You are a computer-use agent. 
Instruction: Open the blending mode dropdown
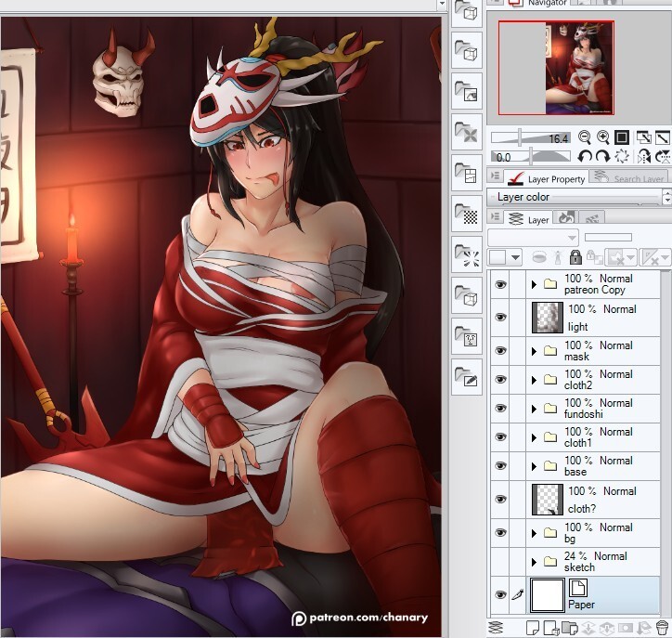(533, 237)
